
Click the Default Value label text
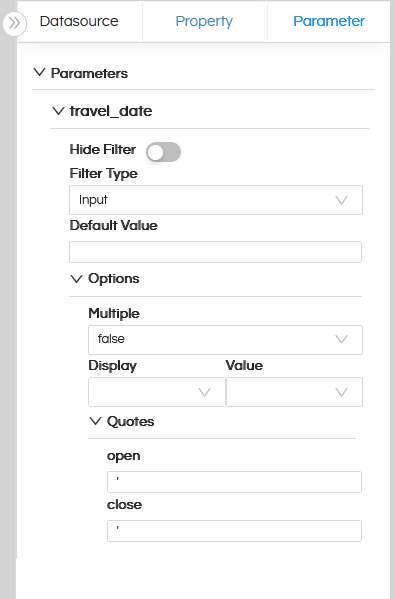(113, 225)
